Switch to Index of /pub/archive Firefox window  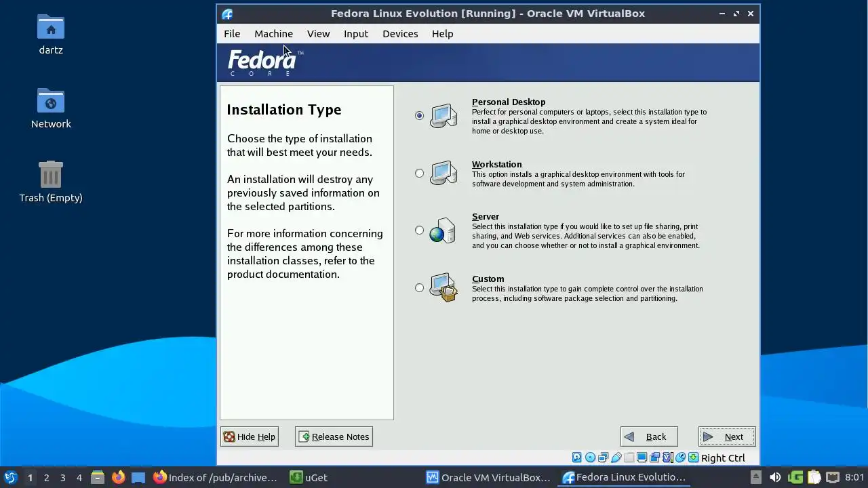[215, 477]
